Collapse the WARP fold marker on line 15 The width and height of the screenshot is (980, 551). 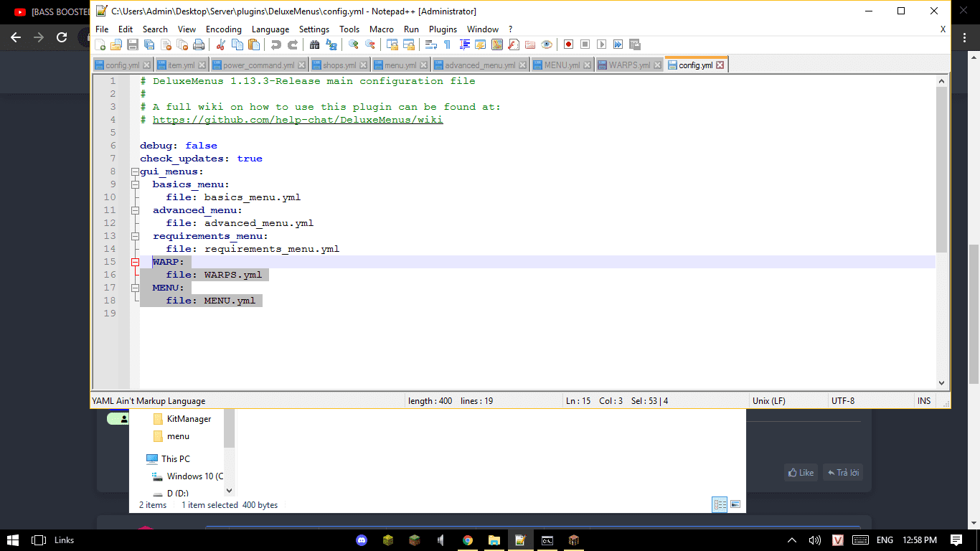click(x=135, y=263)
